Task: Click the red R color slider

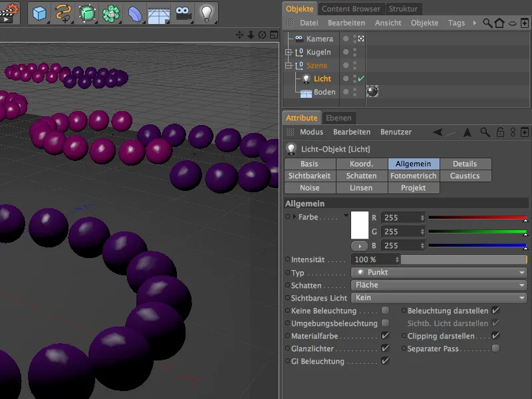Action: [x=477, y=217]
